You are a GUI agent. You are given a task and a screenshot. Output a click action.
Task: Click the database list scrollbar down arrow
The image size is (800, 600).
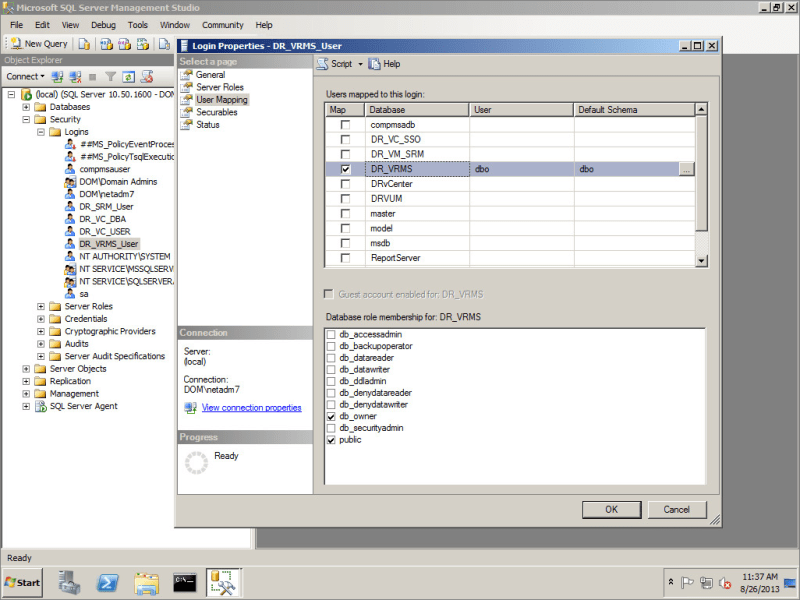click(701, 260)
